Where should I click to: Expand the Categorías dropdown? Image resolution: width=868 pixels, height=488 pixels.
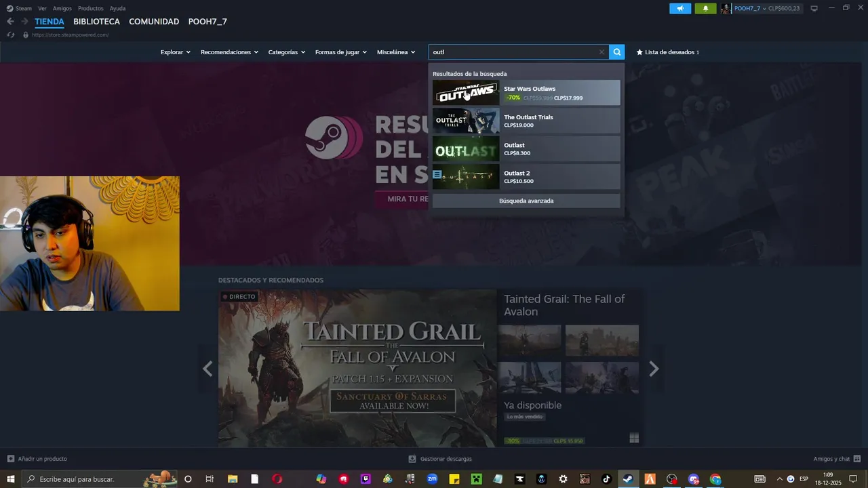286,52
